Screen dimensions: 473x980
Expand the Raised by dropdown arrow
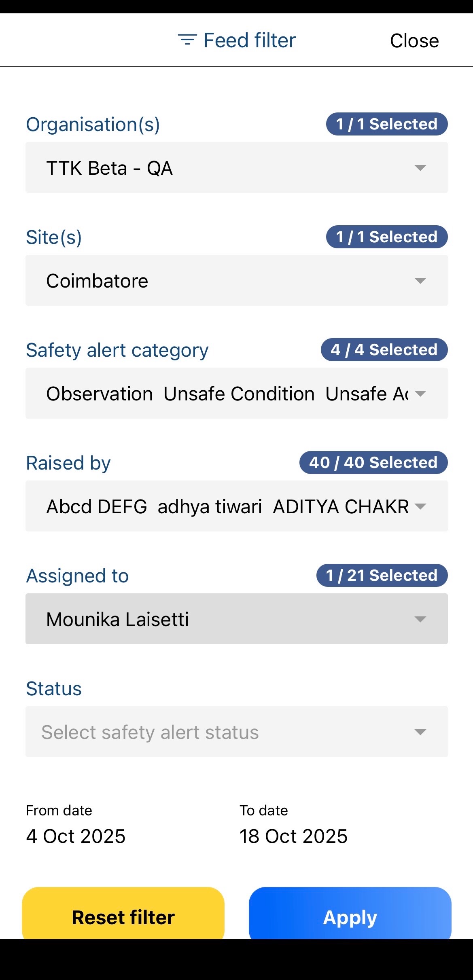click(x=420, y=506)
